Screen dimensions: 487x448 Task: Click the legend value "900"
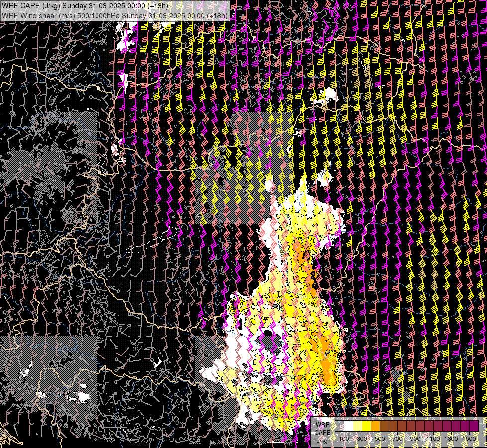415,439
